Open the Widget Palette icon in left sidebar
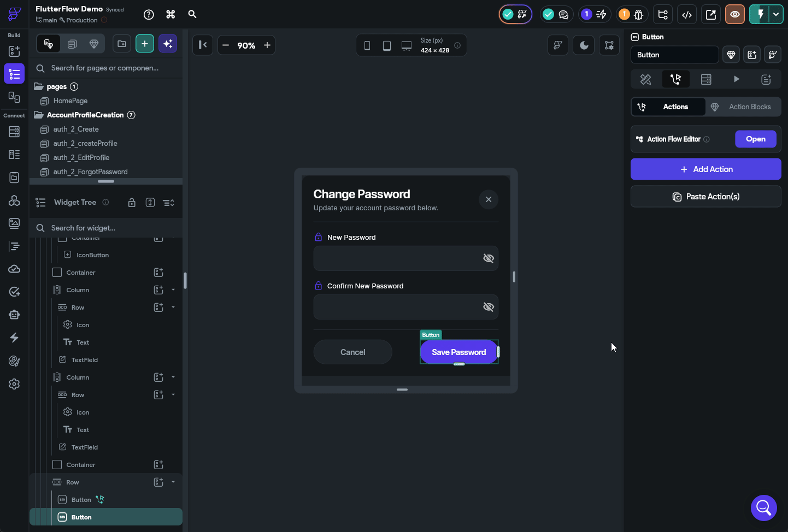 point(14,51)
